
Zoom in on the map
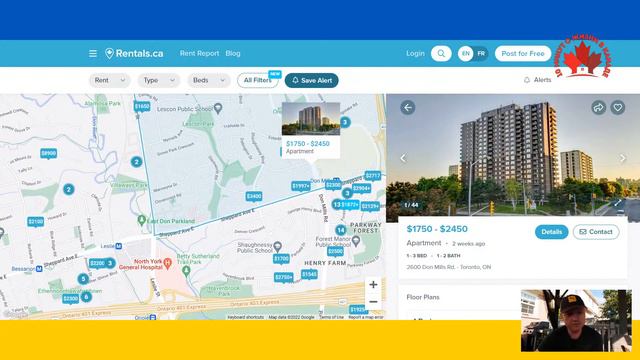(373, 284)
